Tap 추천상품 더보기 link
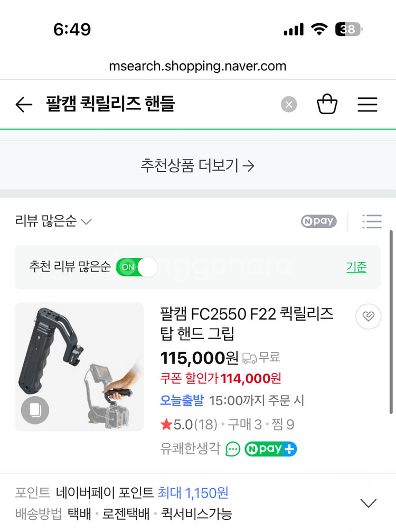The height and width of the screenshot is (532, 396). pyautogui.click(x=197, y=166)
